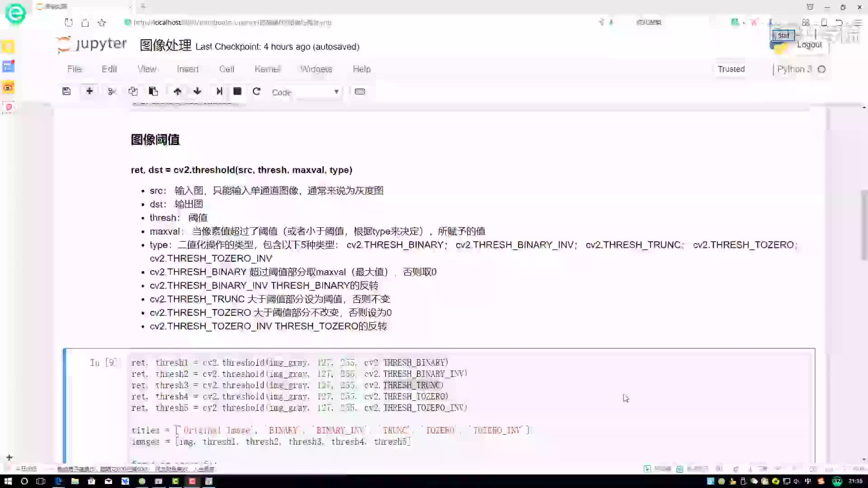868x488 pixels.
Task: Open the Kernel menu
Action: [x=267, y=69]
